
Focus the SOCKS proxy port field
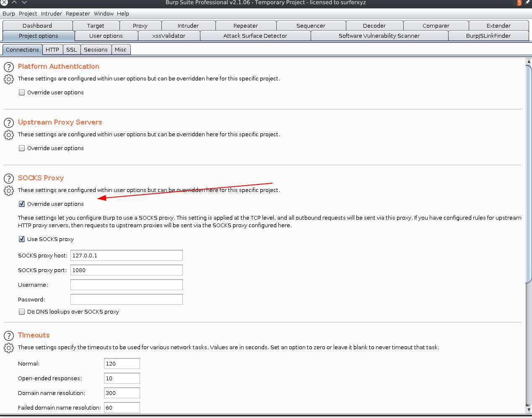click(x=127, y=270)
